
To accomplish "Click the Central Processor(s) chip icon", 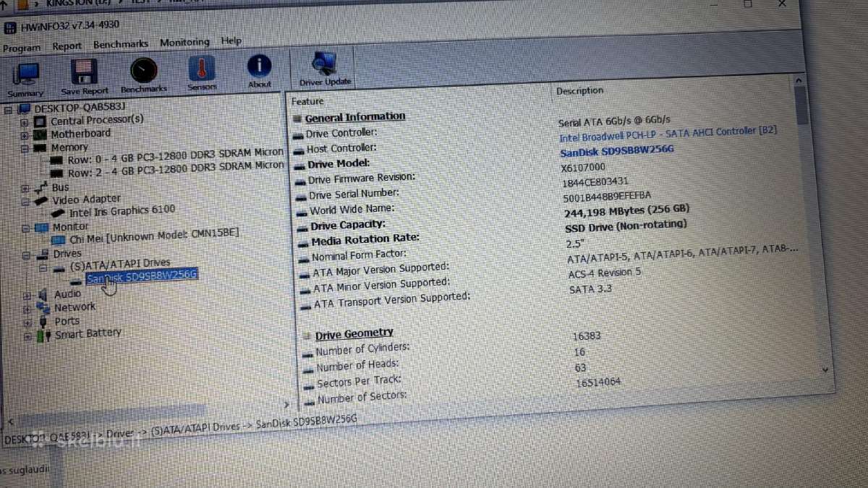I will point(39,121).
